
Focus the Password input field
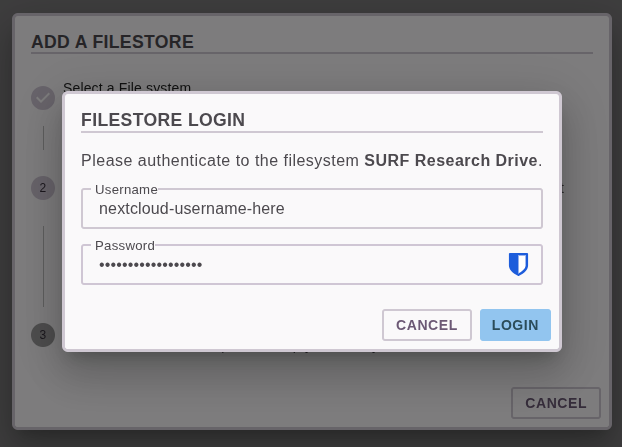coord(312,265)
